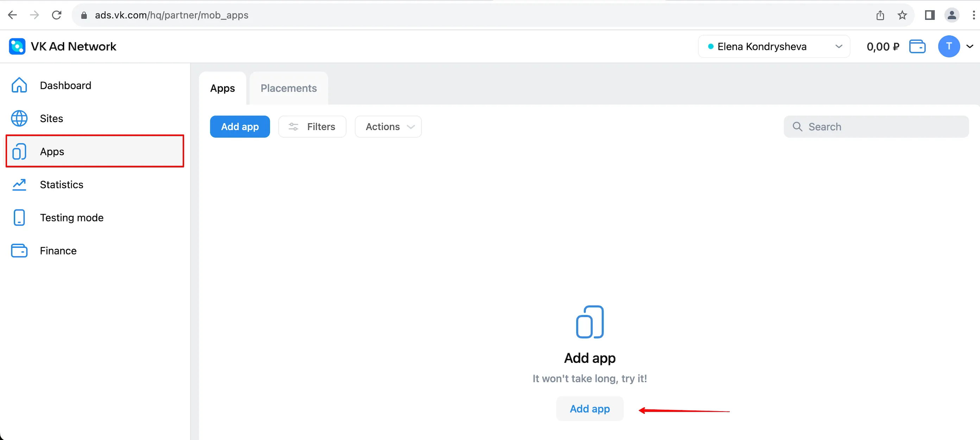Open the browser profile icon

click(x=952, y=15)
